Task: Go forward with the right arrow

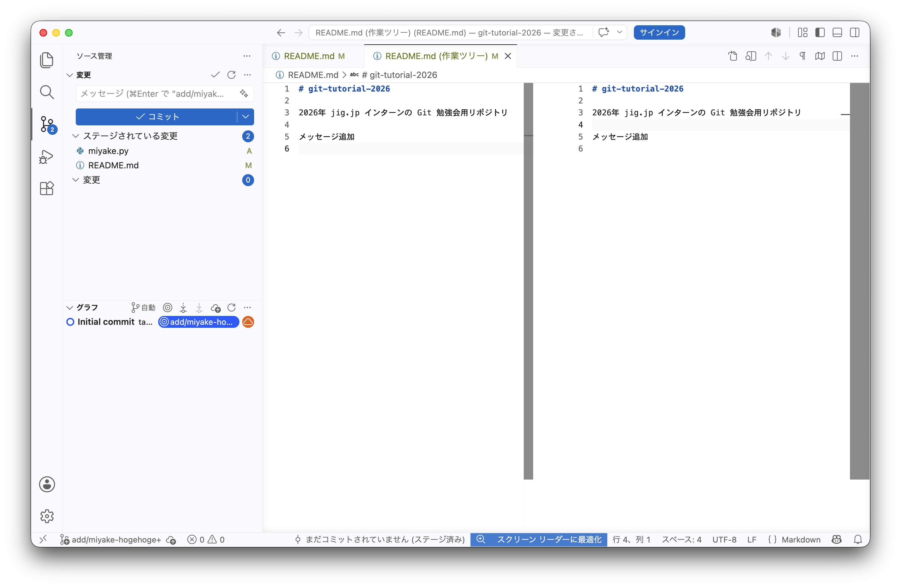Action: (x=298, y=32)
